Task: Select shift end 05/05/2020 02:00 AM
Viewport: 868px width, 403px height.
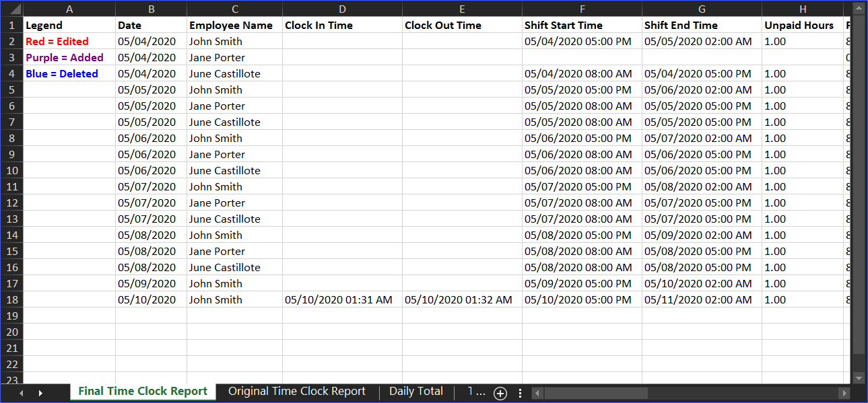Action: pyautogui.click(x=702, y=42)
